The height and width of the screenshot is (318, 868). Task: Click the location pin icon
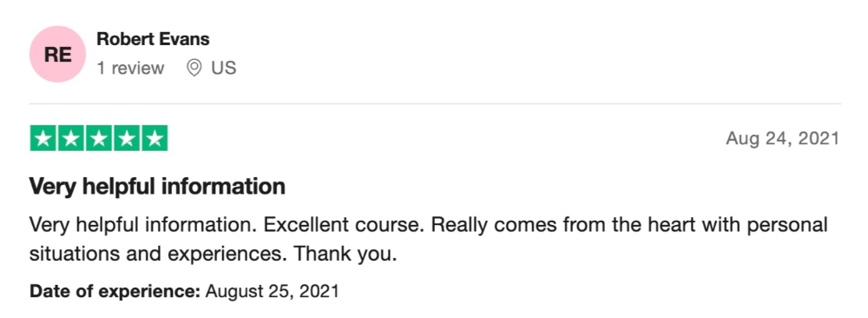coord(194,68)
